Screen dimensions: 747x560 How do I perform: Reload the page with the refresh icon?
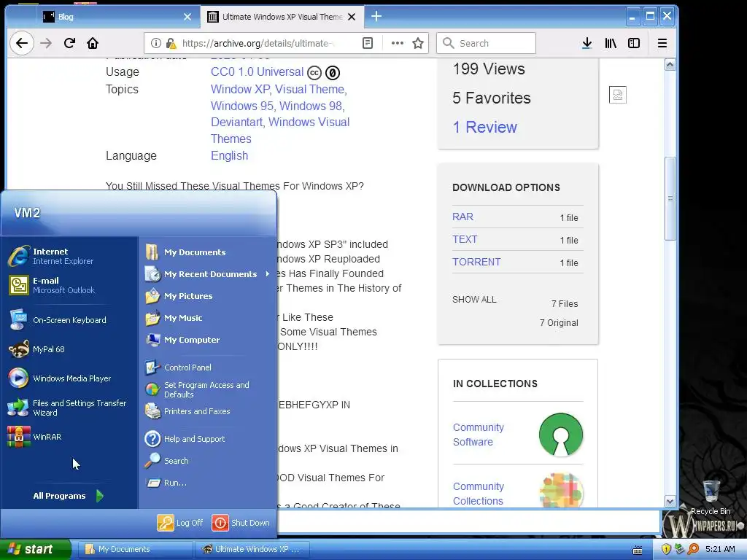click(x=69, y=43)
